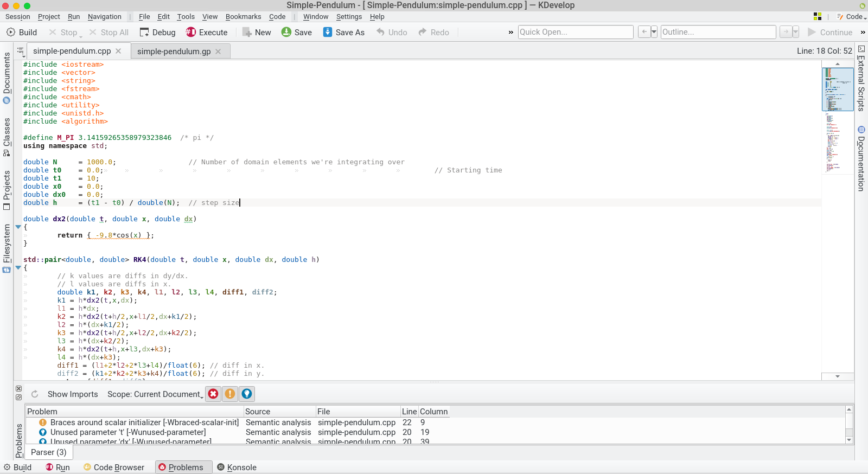Expand the far-right toolbar overflow chevron

(x=863, y=33)
